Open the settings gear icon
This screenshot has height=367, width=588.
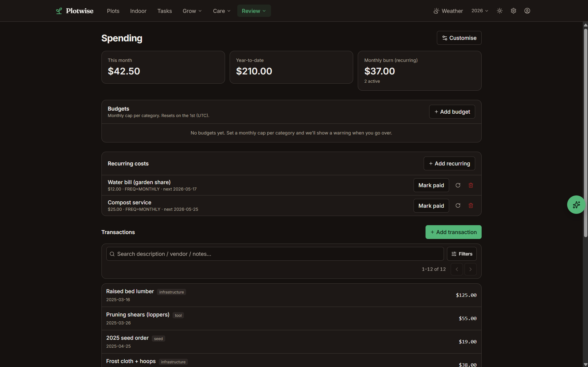click(x=513, y=11)
